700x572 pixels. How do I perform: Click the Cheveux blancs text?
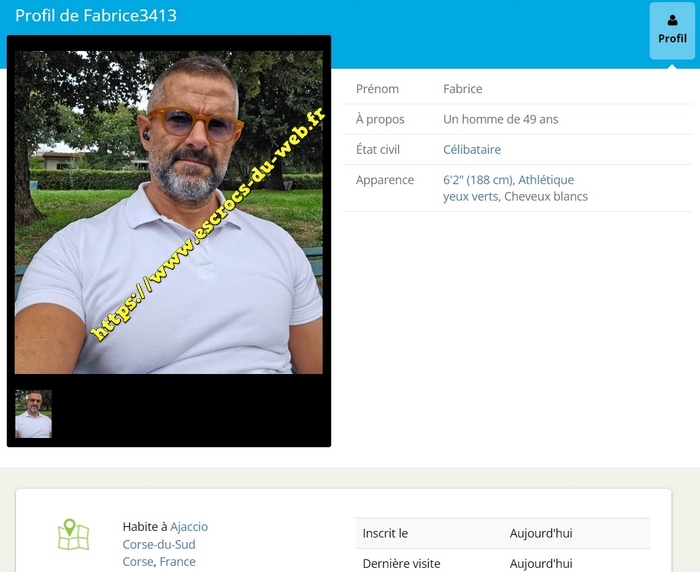(x=546, y=196)
